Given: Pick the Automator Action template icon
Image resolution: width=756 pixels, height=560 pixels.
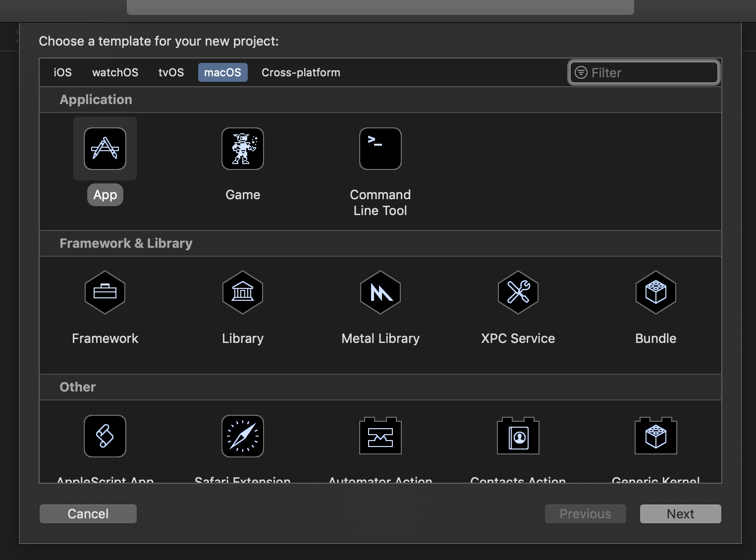Looking at the screenshot, I should point(380,436).
